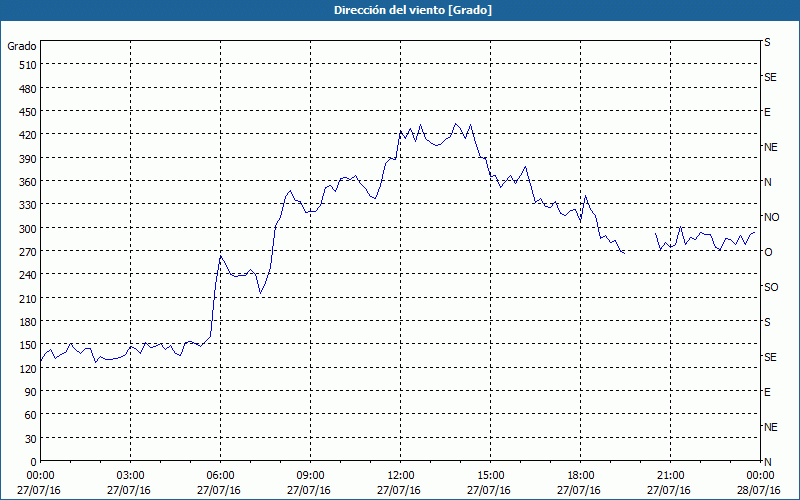Select the O compass label at 270
The image size is (800, 500).
point(768,252)
